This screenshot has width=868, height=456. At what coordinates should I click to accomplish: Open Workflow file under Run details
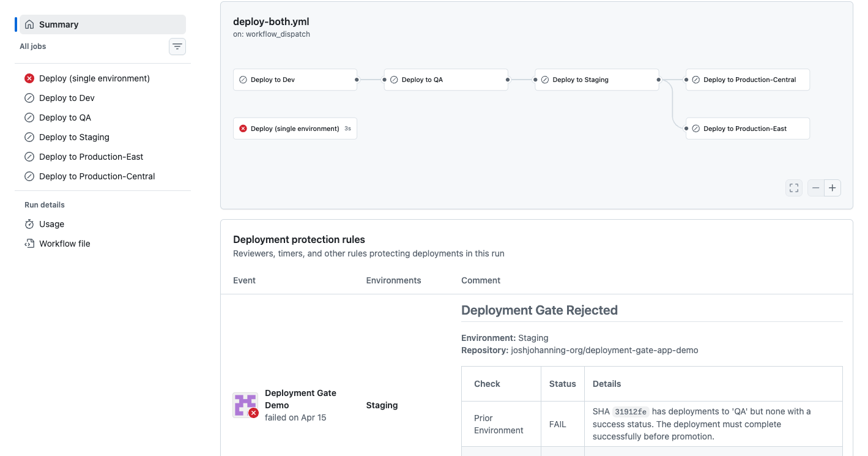click(103, 244)
